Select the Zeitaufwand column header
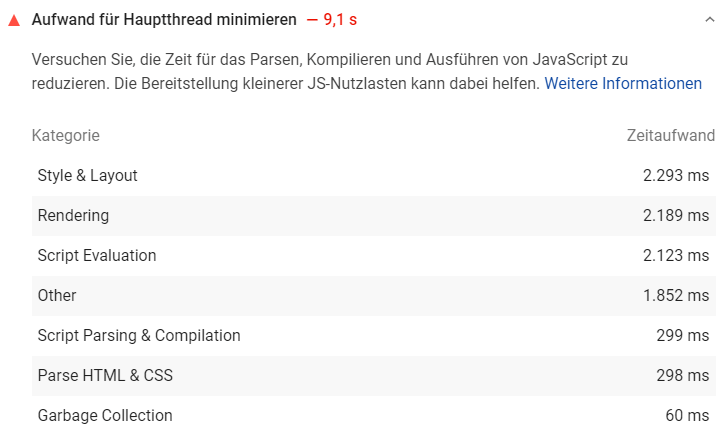The height and width of the screenshot is (440, 728). coord(670,136)
